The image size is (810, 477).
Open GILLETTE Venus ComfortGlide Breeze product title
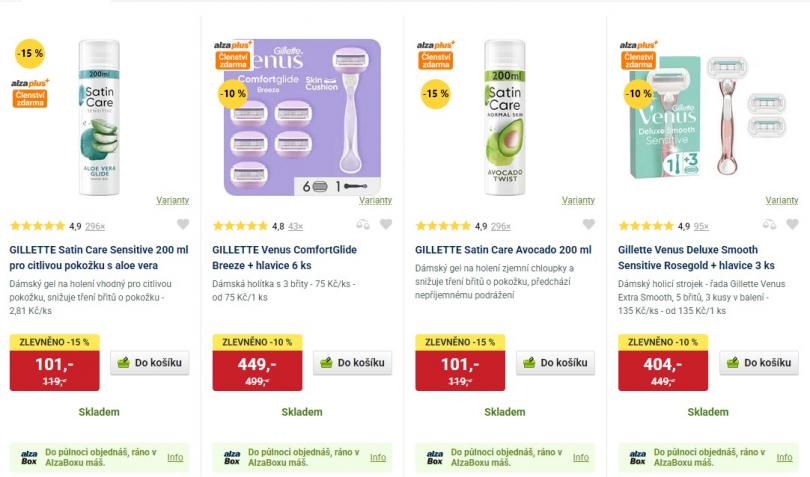[x=284, y=257]
